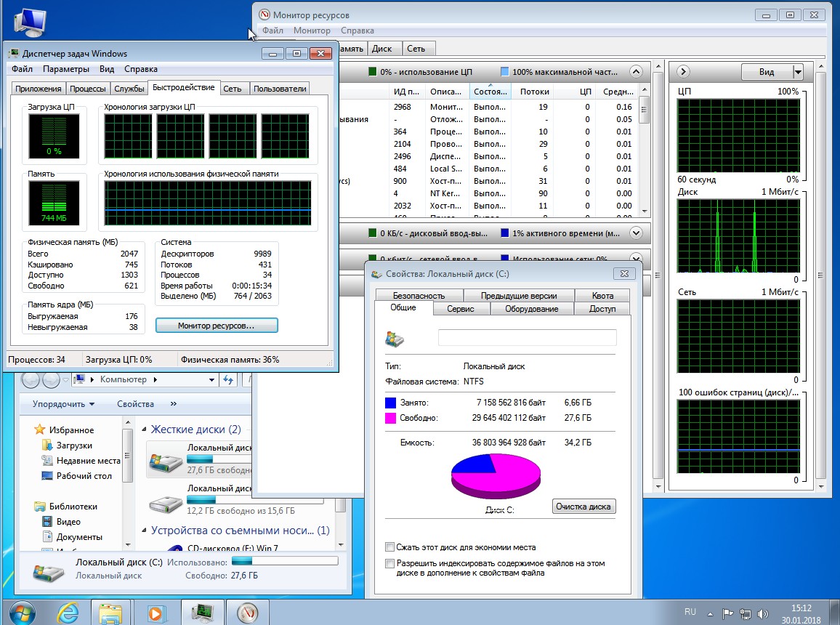840x625 pixels.
Task: Open Internet Explorer from the taskbar
Action: pyautogui.click(x=67, y=613)
